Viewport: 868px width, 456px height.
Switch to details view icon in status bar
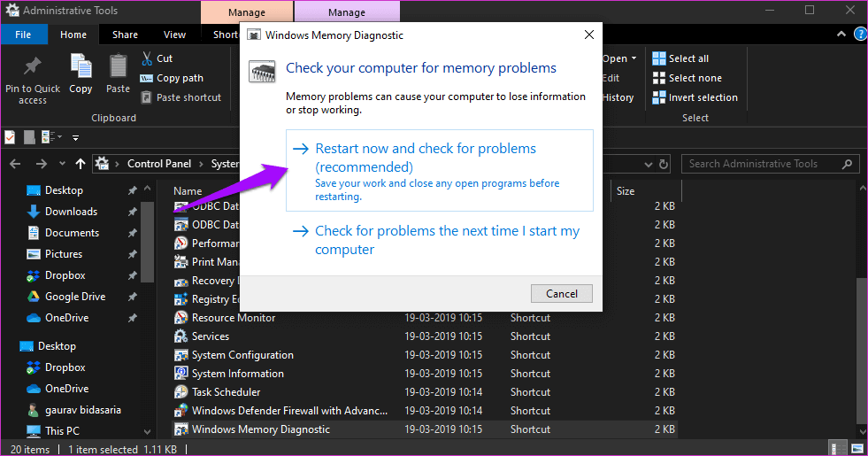839,449
